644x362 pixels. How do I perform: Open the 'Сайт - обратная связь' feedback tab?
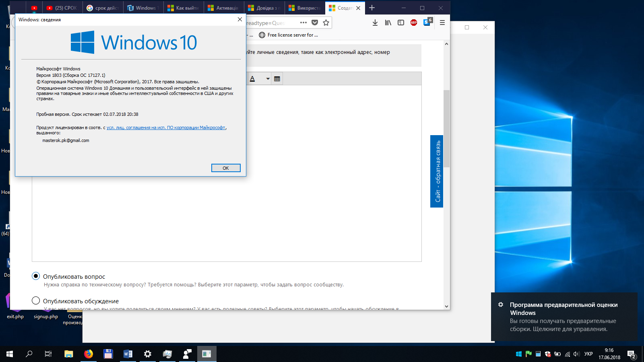point(437,171)
